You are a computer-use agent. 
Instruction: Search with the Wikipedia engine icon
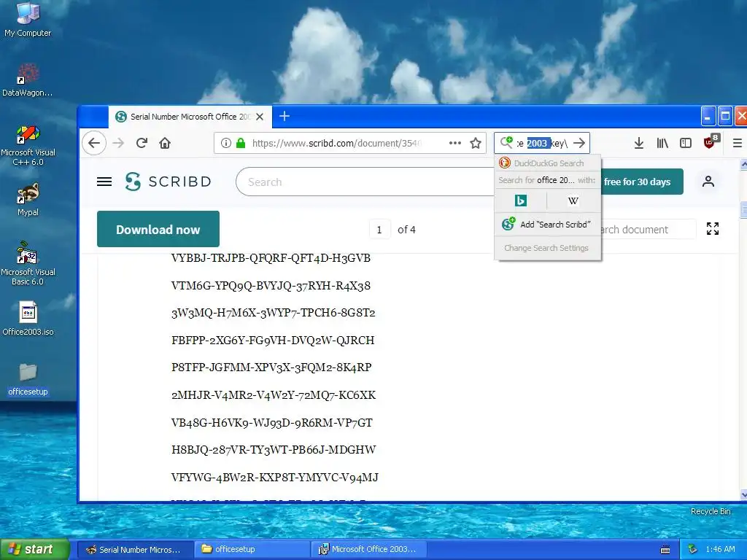[573, 201]
